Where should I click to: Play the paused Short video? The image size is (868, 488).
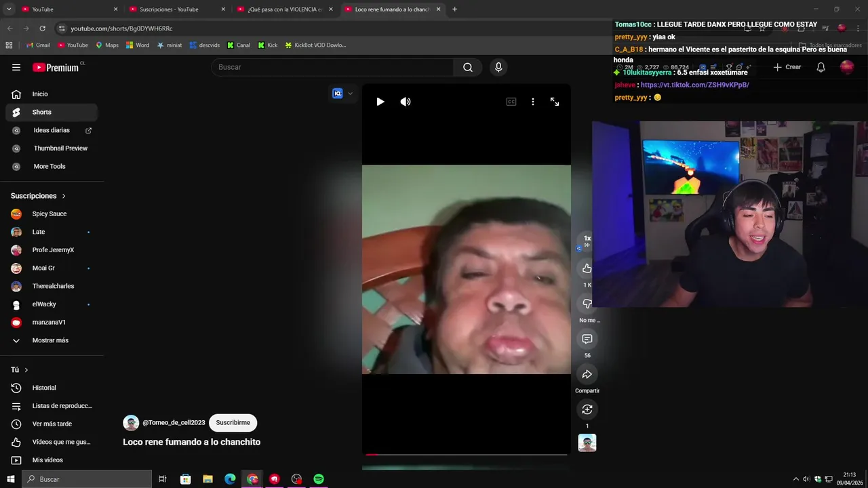(380, 102)
